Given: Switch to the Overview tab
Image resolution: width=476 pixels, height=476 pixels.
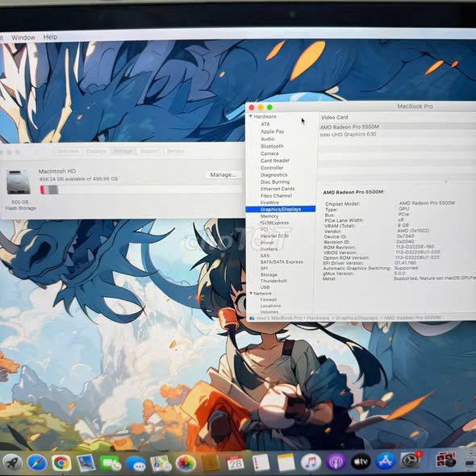Looking at the screenshot, I should tap(68, 151).
